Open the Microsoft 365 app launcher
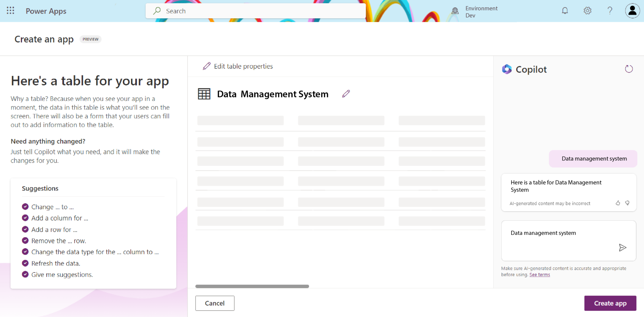This screenshot has height=317, width=644. click(x=10, y=10)
